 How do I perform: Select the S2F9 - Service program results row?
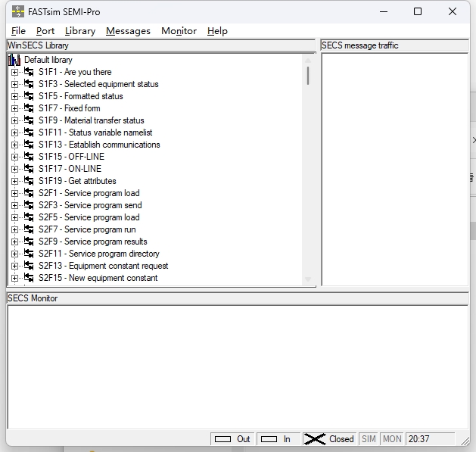pyautogui.click(x=93, y=242)
